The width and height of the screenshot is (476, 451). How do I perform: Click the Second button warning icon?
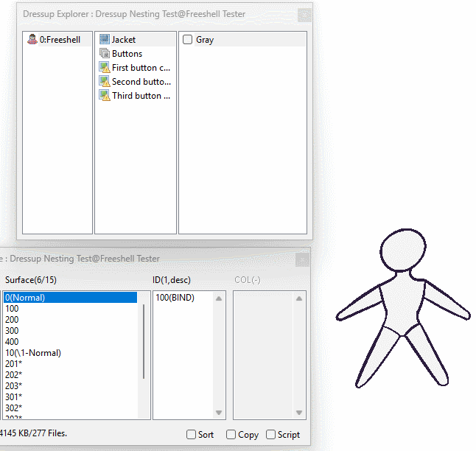(105, 82)
